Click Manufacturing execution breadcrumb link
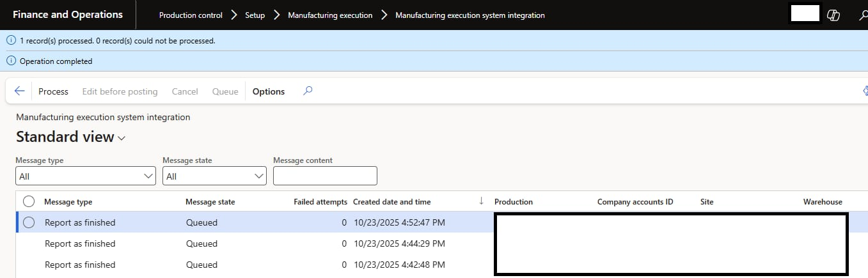 [330, 15]
